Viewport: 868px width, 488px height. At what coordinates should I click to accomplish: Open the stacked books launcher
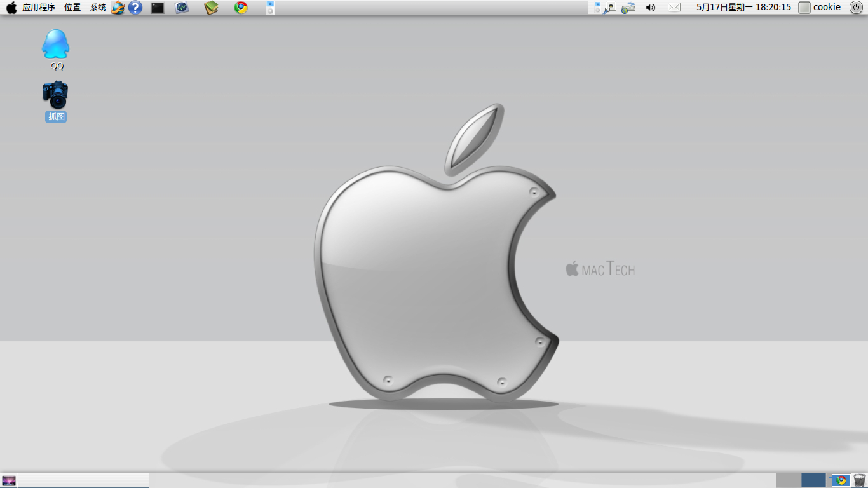tap(212, 8)
